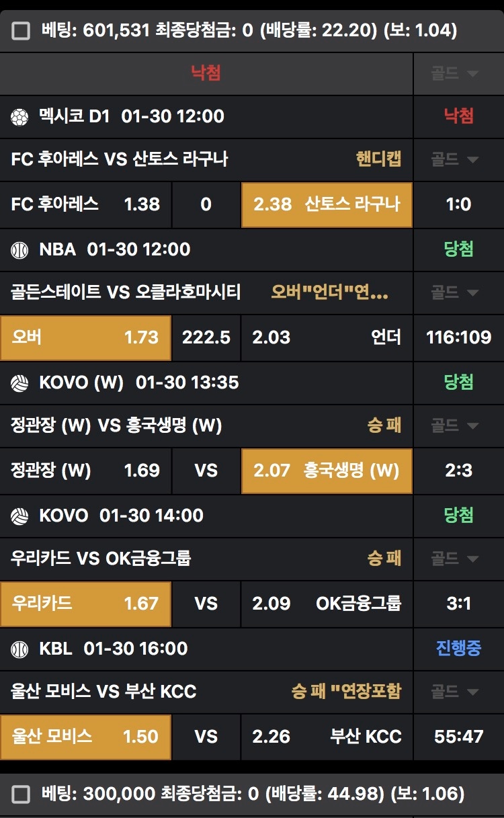504x818 pixels.
Task: Select the 우리카드 1.67 pick
Action: click(x=85, y=603)
